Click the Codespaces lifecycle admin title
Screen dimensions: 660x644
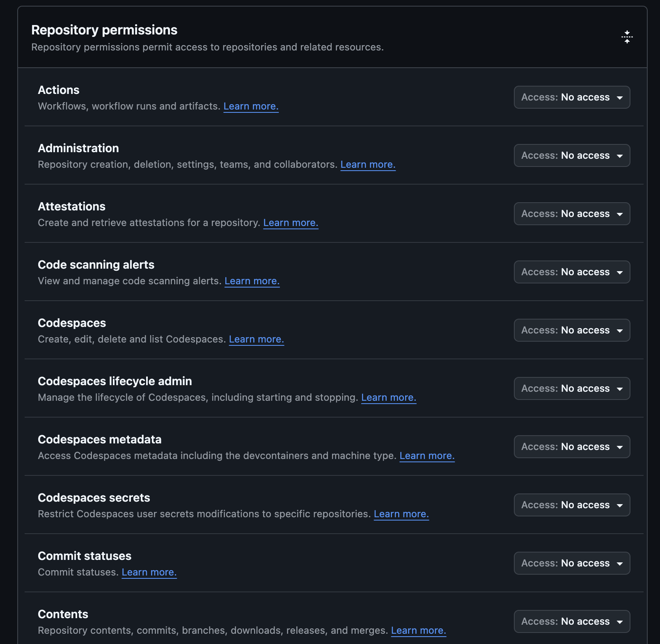115,381
